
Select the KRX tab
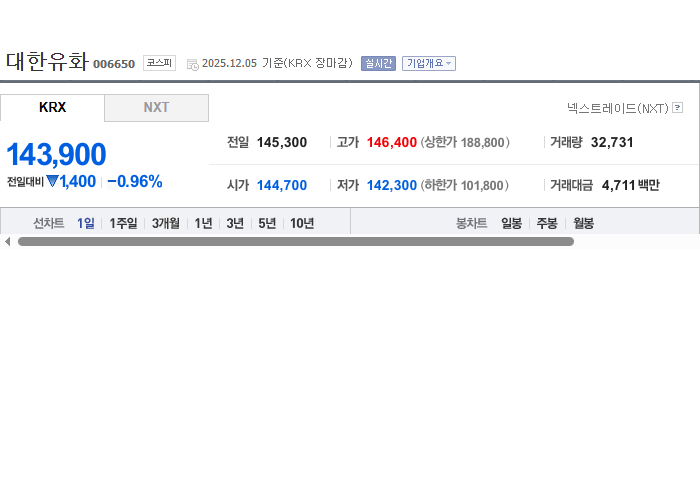[x=52, y=108]
